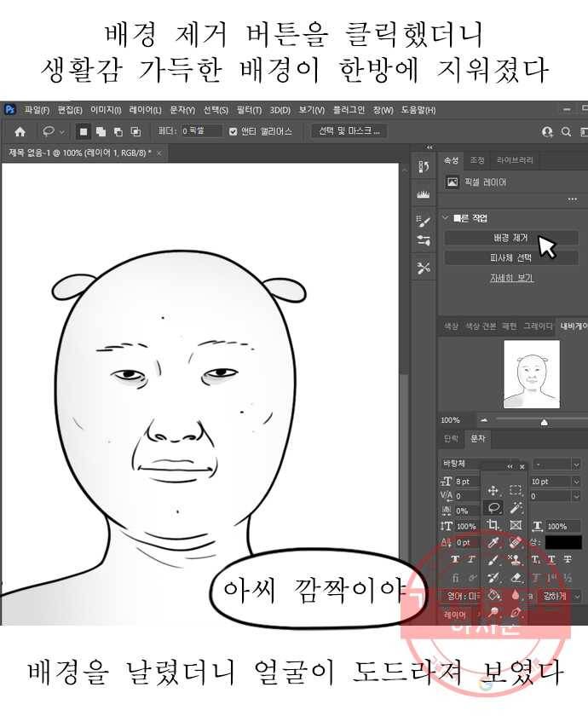Click the 배경 제거 button
Screen dimensions: 588x716
510,238
